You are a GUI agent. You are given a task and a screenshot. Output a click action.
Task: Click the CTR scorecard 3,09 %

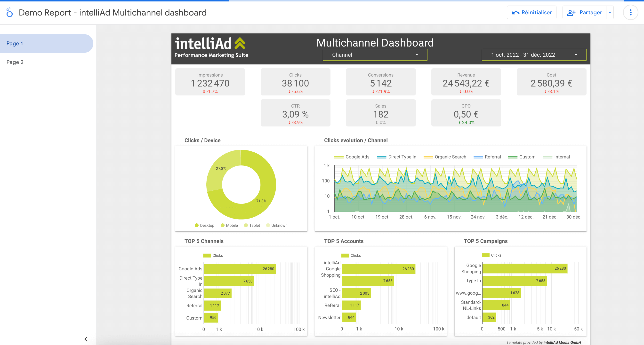[x=295, y=113]
